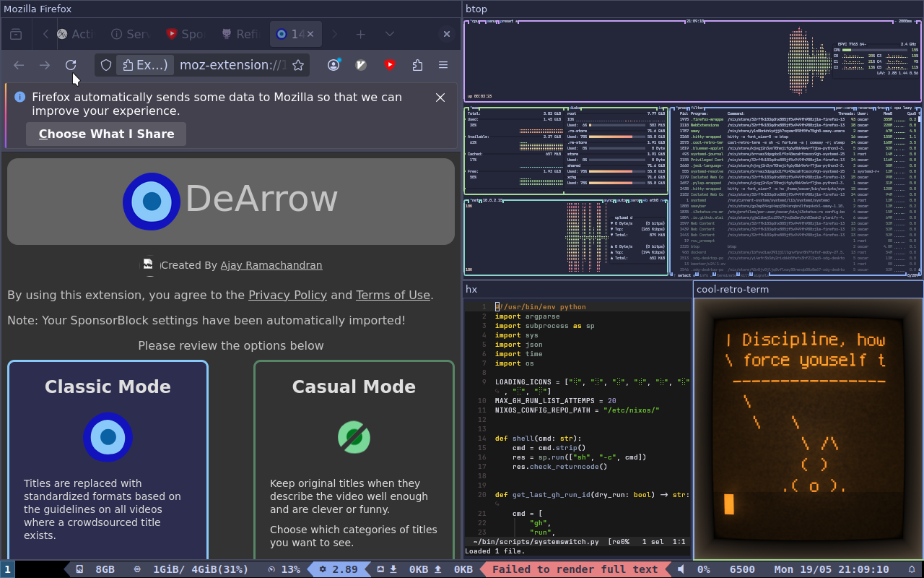Image resolution: width=924 pixels, height=578 pixels.
Task: Toggle the btop net sync option
Action: pyautogui.click(x=610, y=200)
